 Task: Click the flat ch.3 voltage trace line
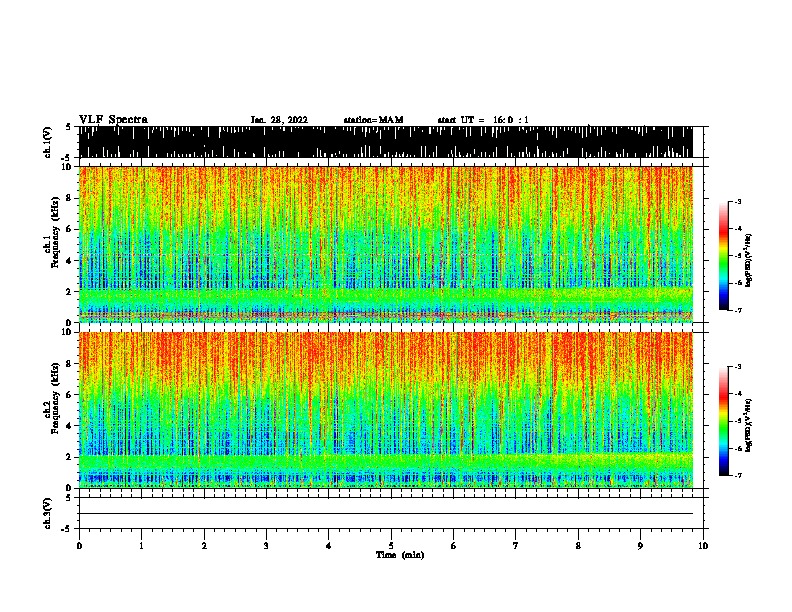pos(386,514)
